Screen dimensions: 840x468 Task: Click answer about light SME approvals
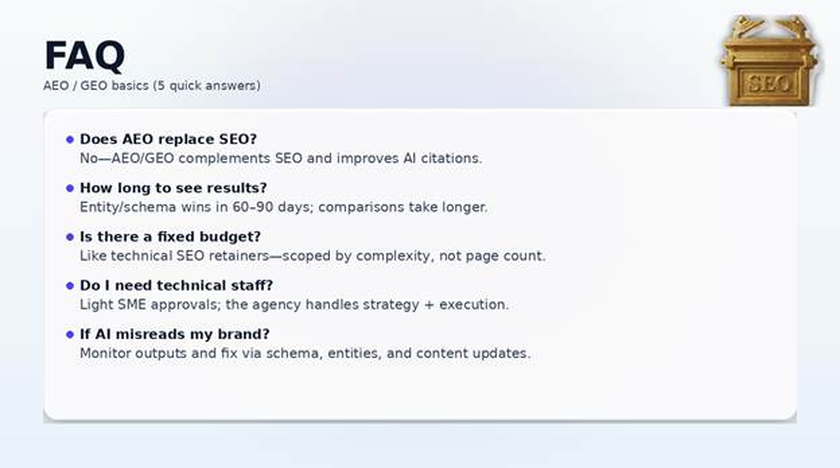coord(294,304)
